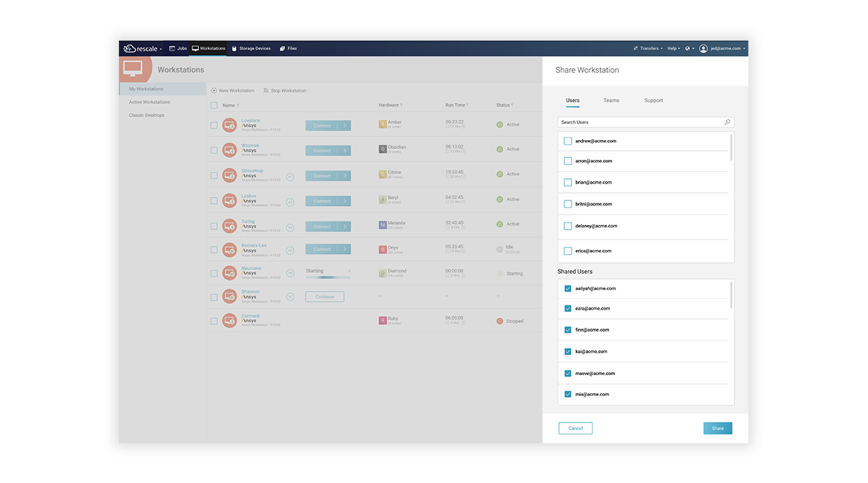
Task: Check the andrew@acme.com user checkbox
Action: pos(568,141)
